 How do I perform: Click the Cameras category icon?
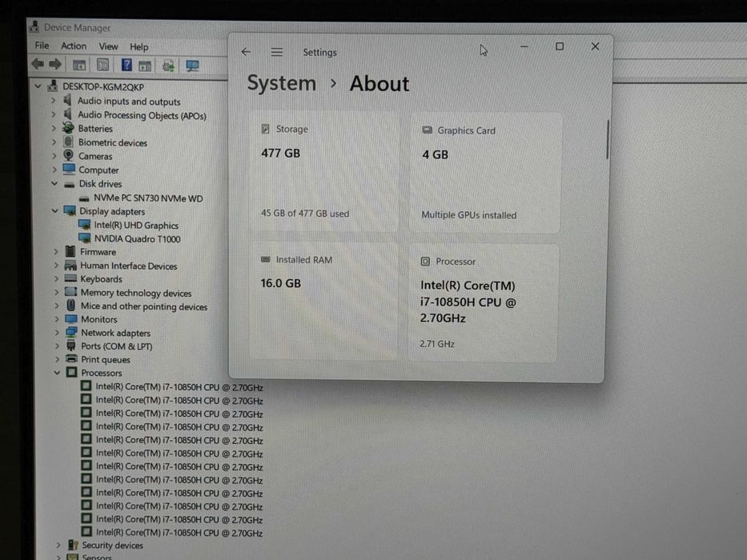pyautogui.click(x=69, y=156)
